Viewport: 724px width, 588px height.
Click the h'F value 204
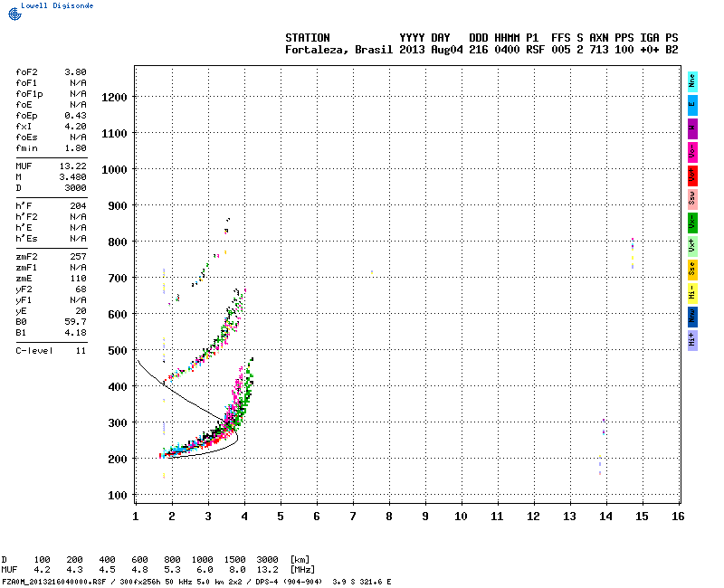78,206
